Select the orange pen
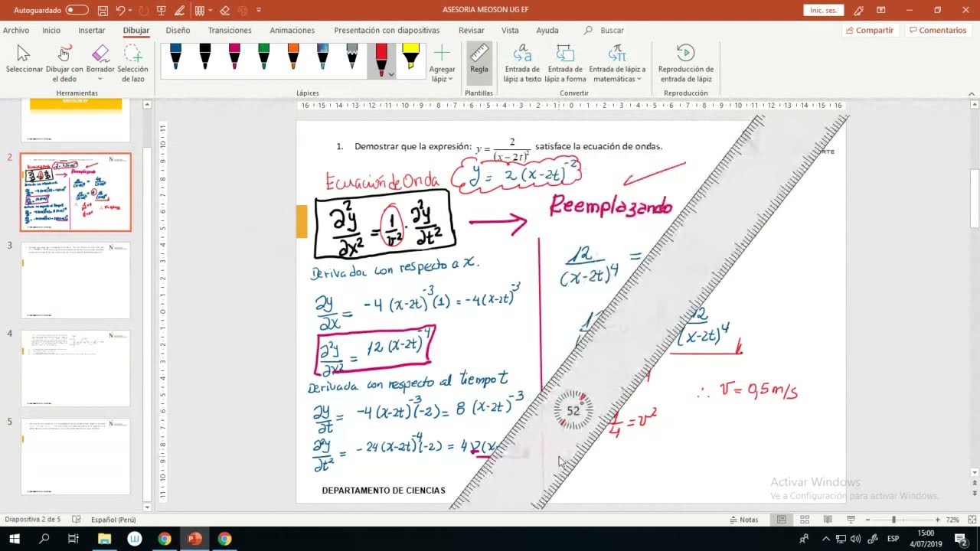 293,57
